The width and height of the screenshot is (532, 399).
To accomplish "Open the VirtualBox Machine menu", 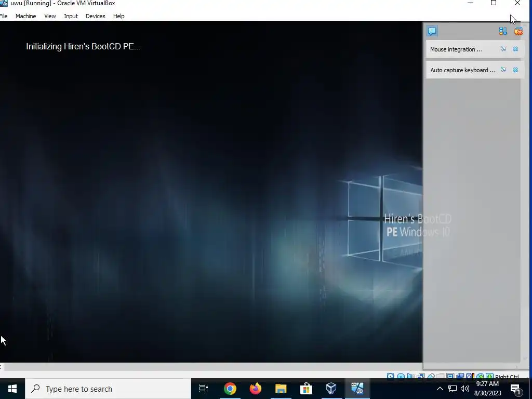I will (25, 16).
